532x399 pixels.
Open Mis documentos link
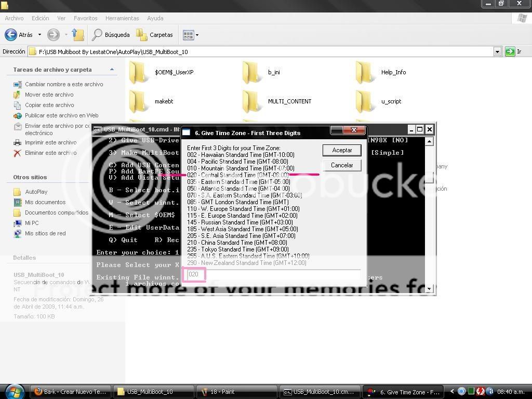(x=45, y=202)
